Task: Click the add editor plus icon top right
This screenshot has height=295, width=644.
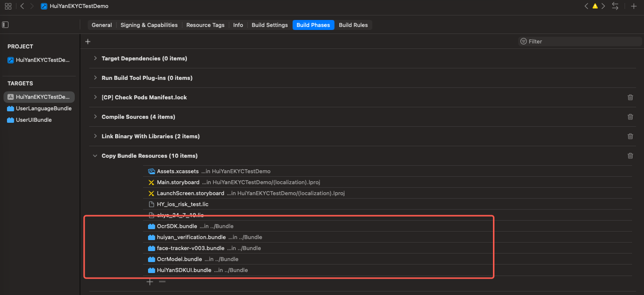Action: [x=634, y=6]
